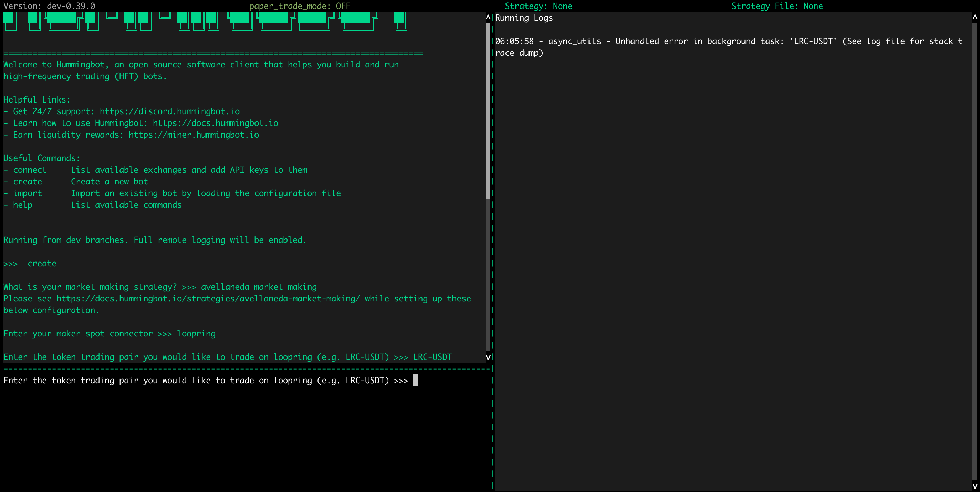Select the Running Logs panel header
The height and width of the screenshot is (492, 980).
524,18
